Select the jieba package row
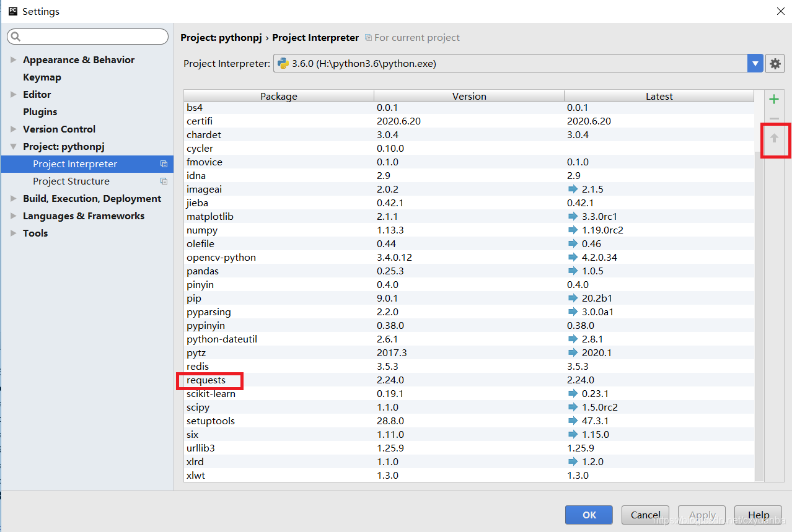Image resolution: width=792 pixels, height=532 pixels. tap(469, 203)
